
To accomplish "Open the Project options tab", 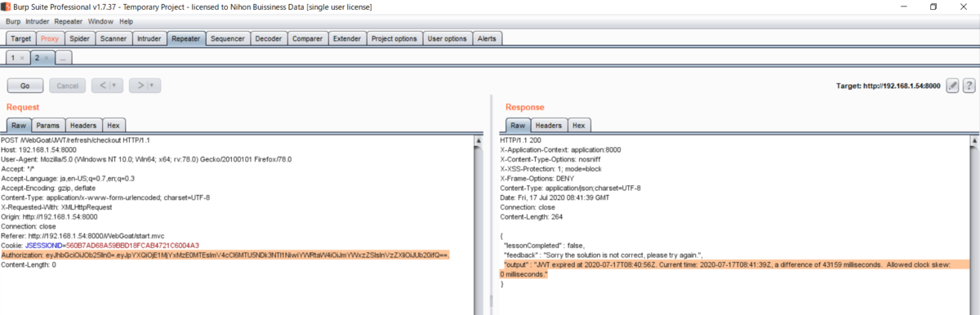I will 394,38.
